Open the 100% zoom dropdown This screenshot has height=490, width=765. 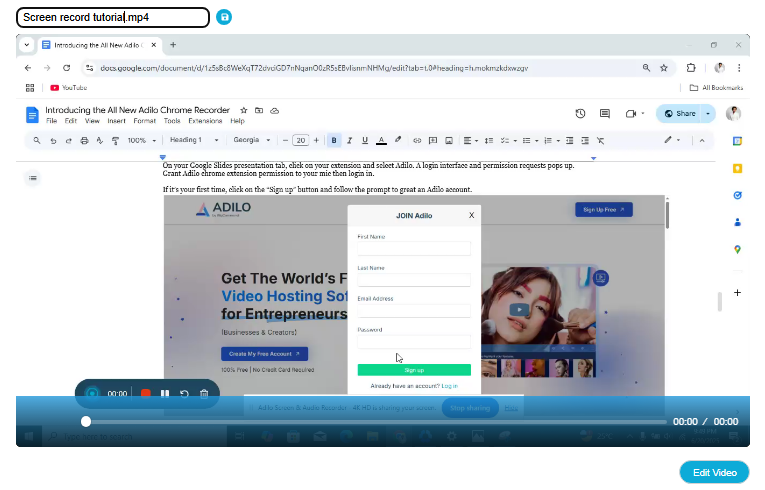click(x=141, y=141)
